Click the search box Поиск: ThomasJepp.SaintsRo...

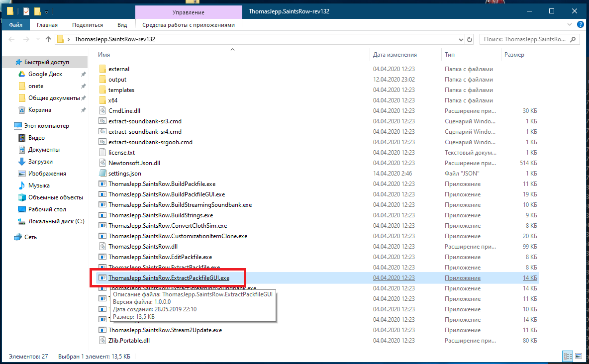(524, 39)
